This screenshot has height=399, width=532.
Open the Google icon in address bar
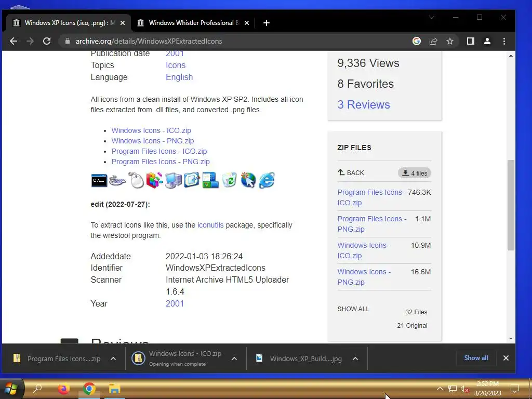tap(417, 41)
